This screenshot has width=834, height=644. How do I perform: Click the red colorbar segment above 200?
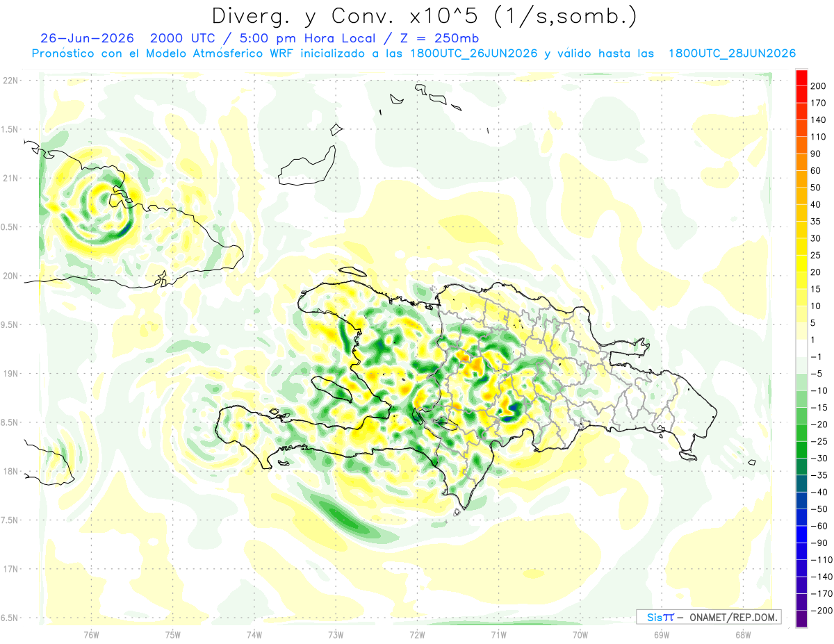pos(802,78)
